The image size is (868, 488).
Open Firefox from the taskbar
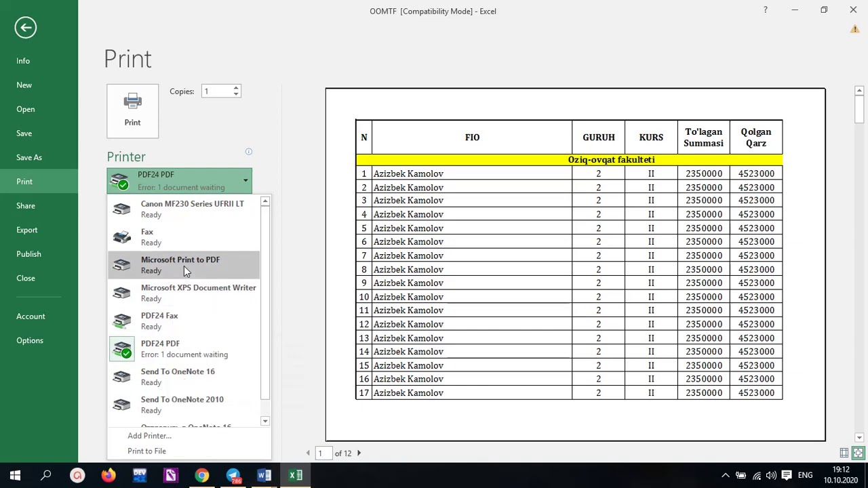tap(108, 476)
